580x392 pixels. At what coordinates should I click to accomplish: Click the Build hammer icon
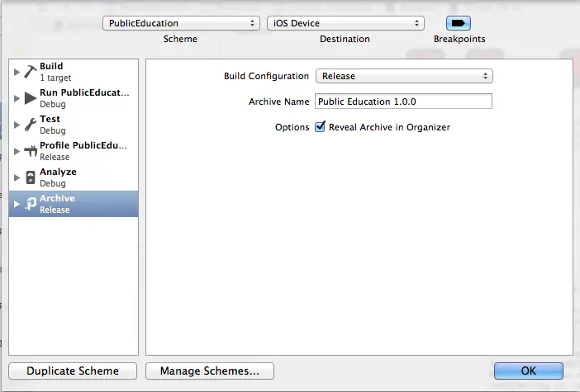(31, 71)
